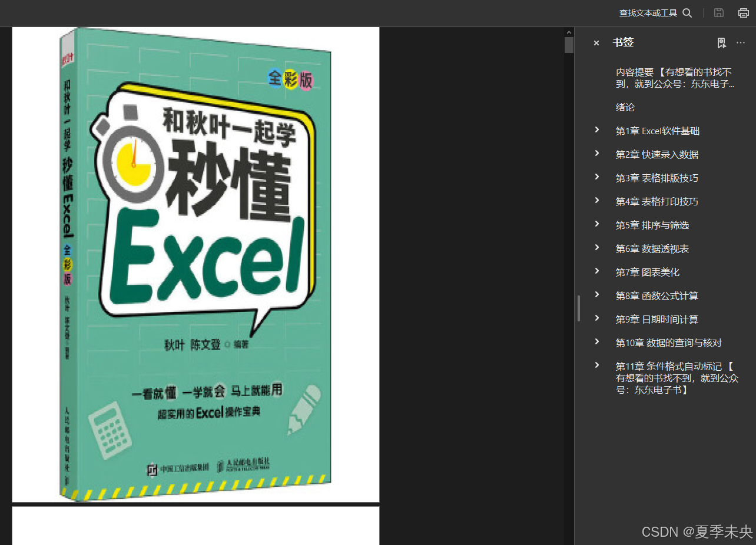The image size is (756, 545).
Task: Jump to 第11章 条件格式自动标记
Action: point(677,378)
